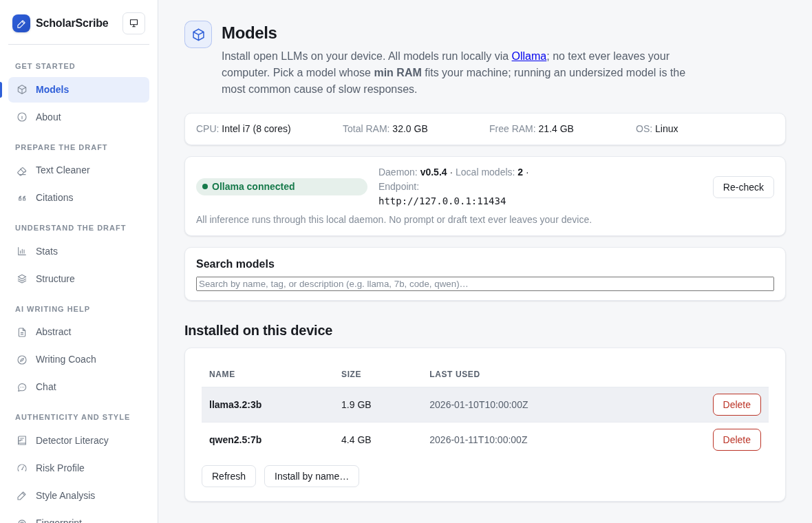
Task: Click the document icon for Abstract
Action: tap(22, 332)
